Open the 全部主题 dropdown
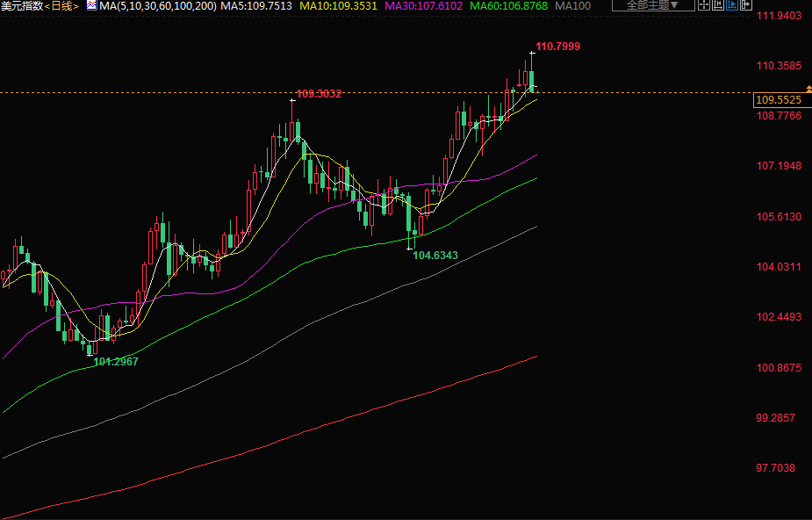Image resolution: width=812 pixels, height=520 pixels. pyautogui.click(x=651, y=5)
